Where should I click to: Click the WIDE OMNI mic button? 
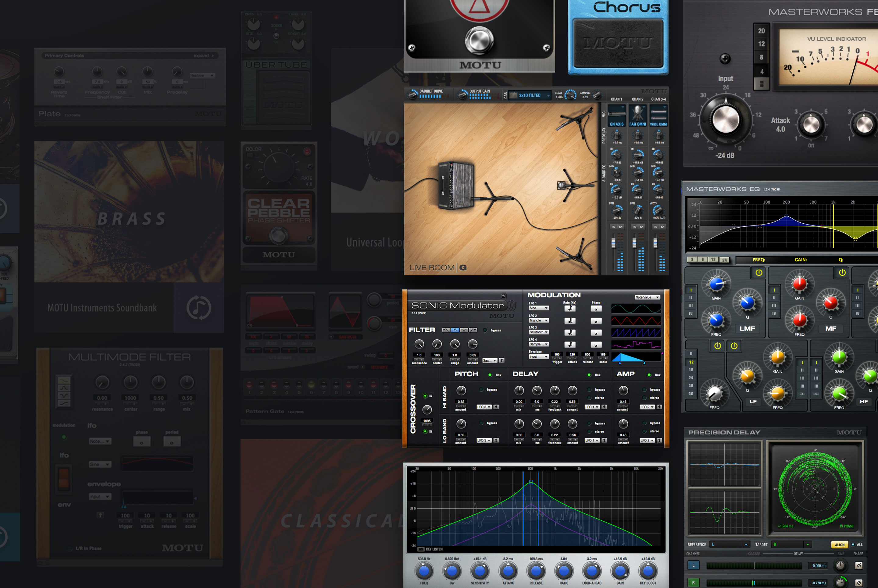point(659,115)
